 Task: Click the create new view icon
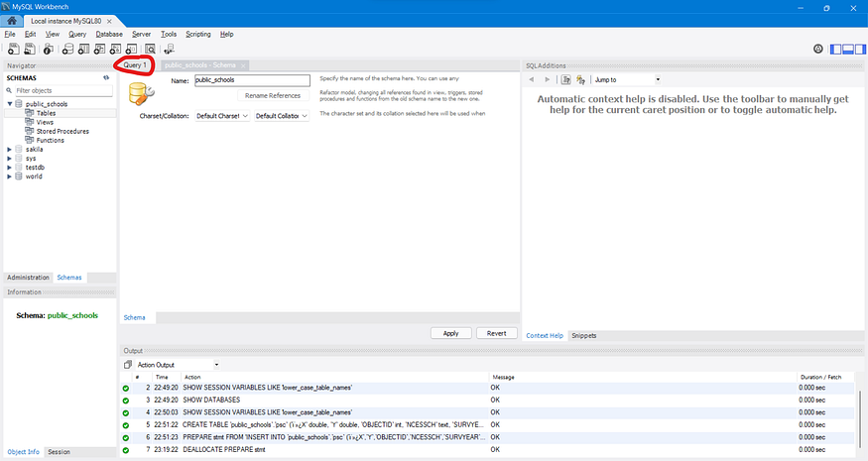(x=99, y=50)
